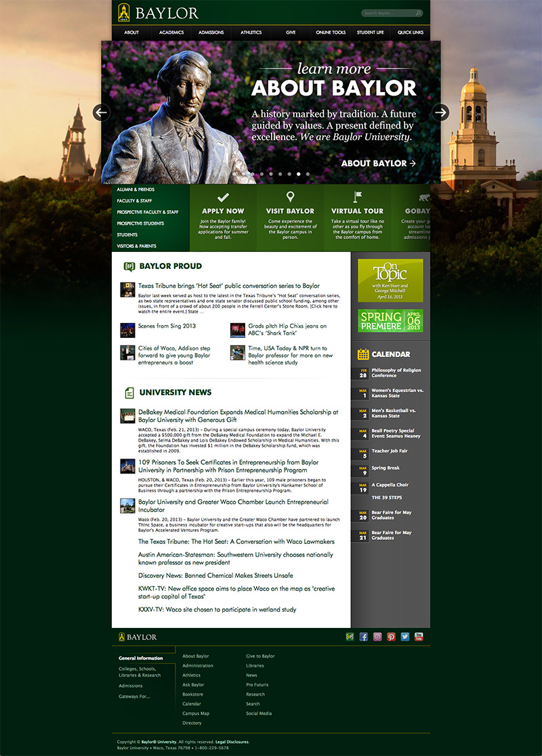The width and height of the screenshot is (542, 756).
Task: Open the Athletics menu
Action: pyautogui.click(x=251, y=33)
